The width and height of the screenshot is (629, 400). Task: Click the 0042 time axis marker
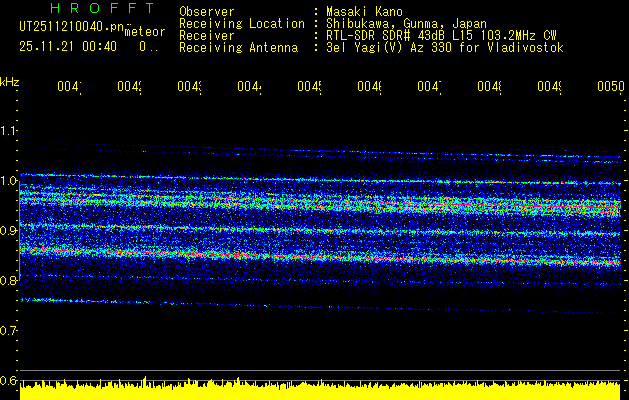coord(129,86)
